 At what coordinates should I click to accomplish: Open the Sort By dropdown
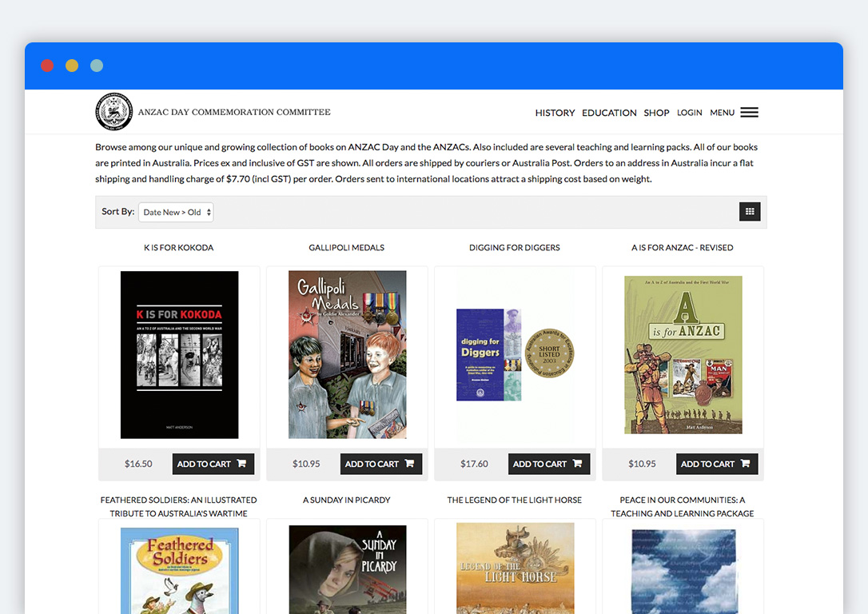pos(176,212)
